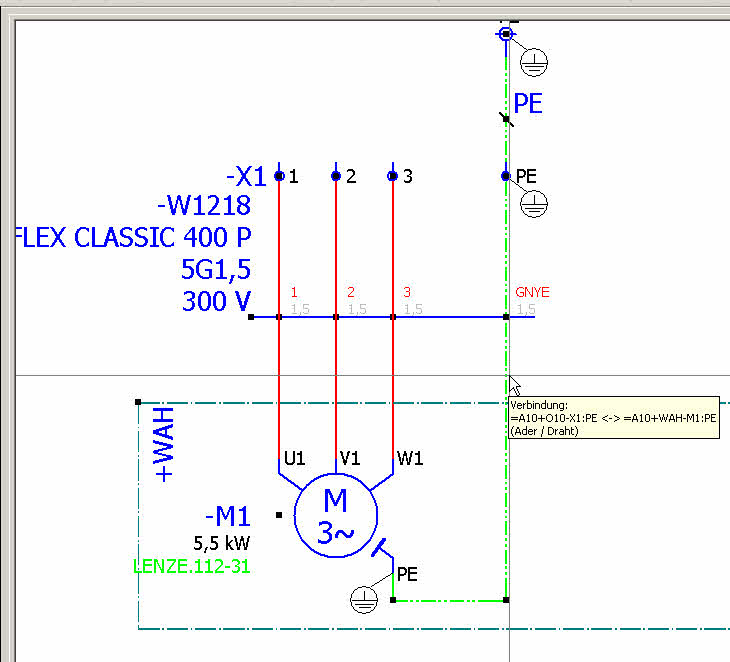Select the 1,5 cross-section under GNYE
The width and height of the screenshot is (730, 662).
[x=526, y=309]
